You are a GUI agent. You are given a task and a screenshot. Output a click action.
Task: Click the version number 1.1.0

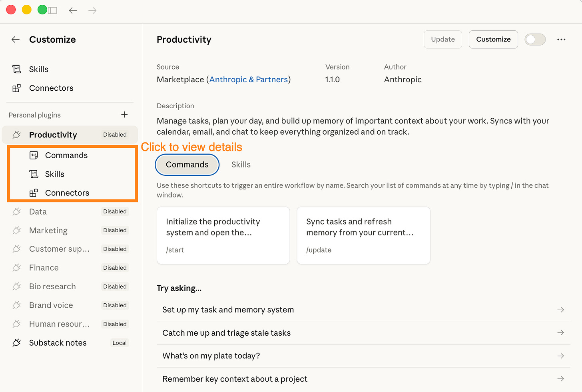pyautogui.click(x=333, y=80)
